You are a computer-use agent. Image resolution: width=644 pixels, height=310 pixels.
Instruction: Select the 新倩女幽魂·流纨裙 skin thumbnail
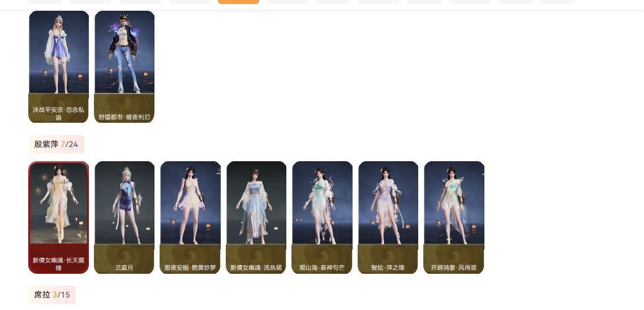(x=256, y=217)
